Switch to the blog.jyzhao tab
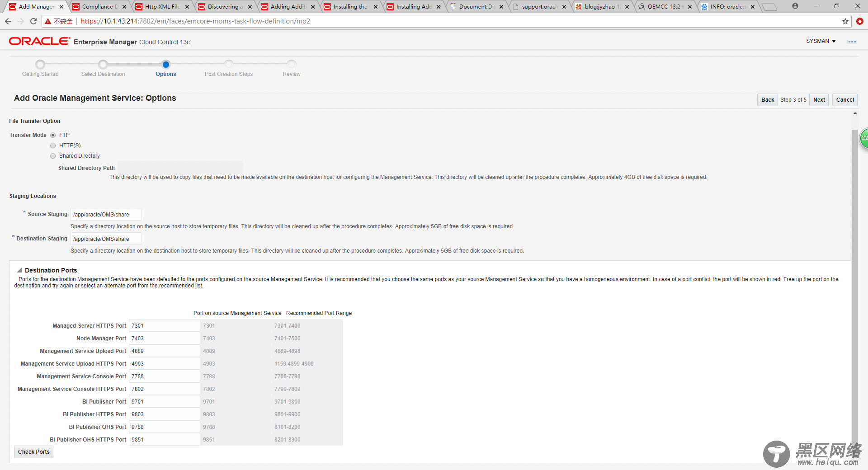Screen dimensions: 868x470 click(x=602, y=7)
